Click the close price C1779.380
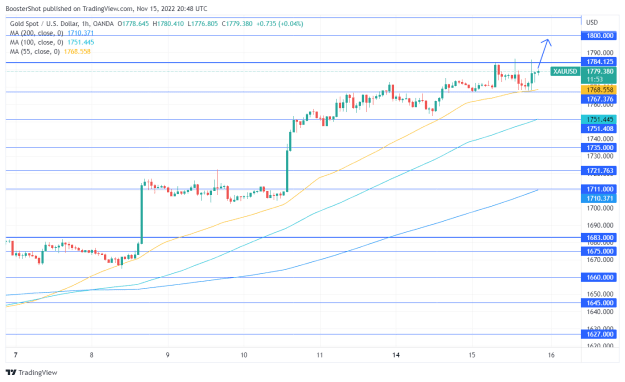 [237, 24]
